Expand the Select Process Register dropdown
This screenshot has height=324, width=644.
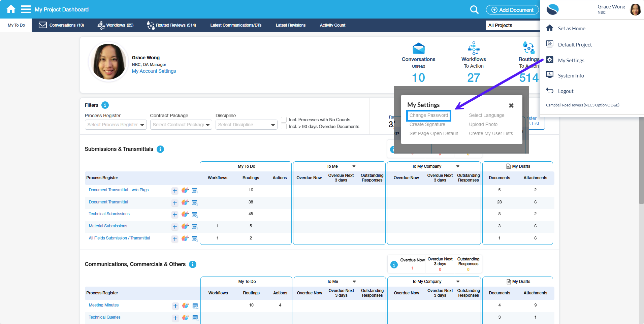click(116, 125)
